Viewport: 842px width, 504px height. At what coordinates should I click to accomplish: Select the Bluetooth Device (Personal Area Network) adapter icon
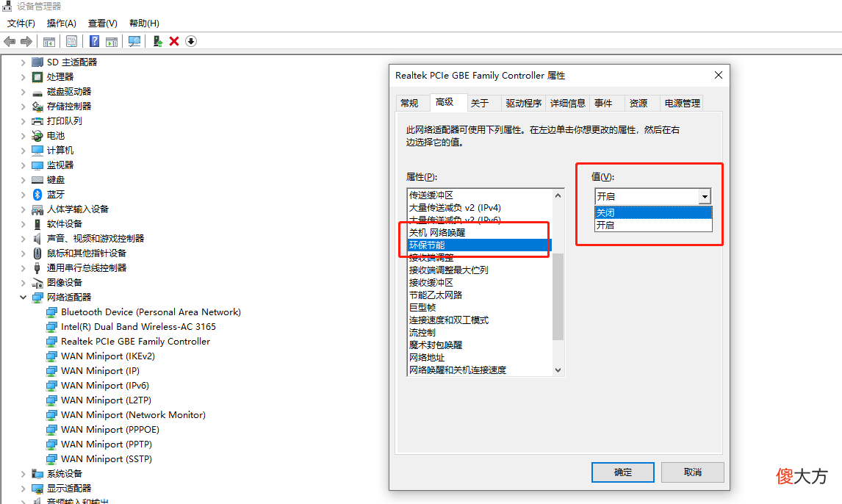tap(51, 312)
